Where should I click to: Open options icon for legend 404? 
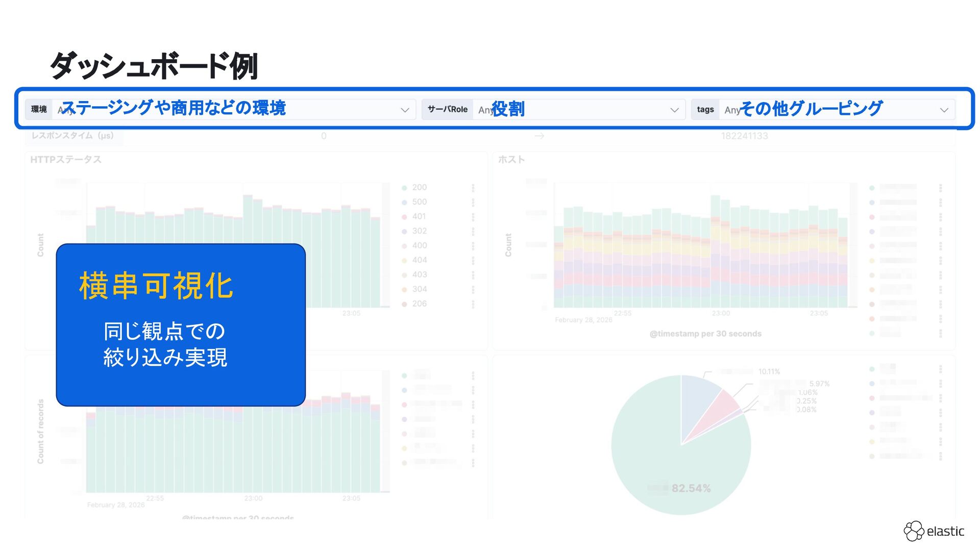pos(473,260)
